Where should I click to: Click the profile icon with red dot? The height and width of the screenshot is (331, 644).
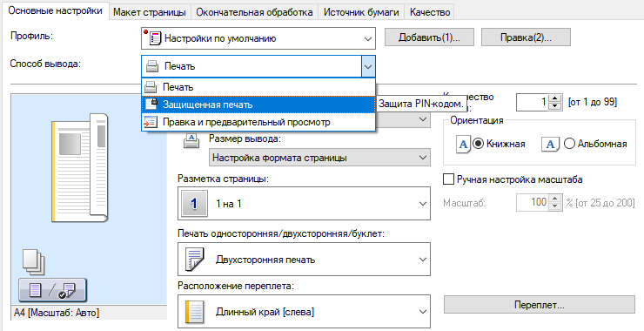[152, 38]
